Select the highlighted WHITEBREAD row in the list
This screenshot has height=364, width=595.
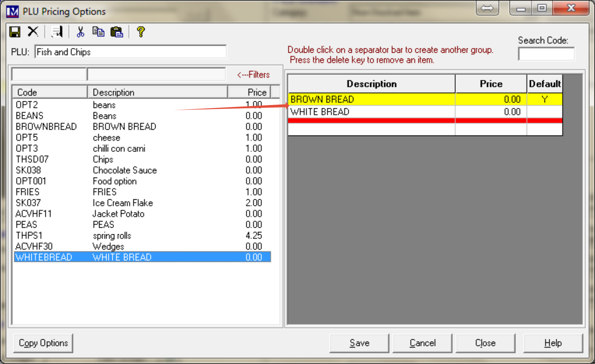[x=142, y=257]
